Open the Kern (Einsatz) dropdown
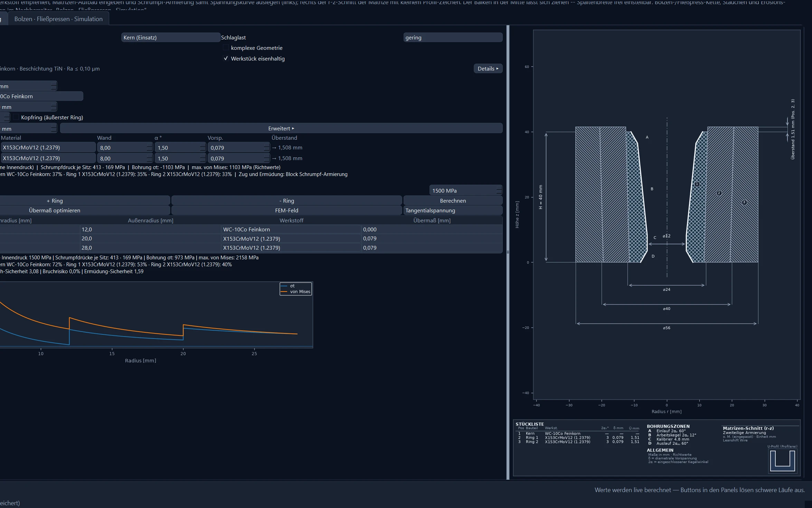812x508 pixels. tap(171, 37)
